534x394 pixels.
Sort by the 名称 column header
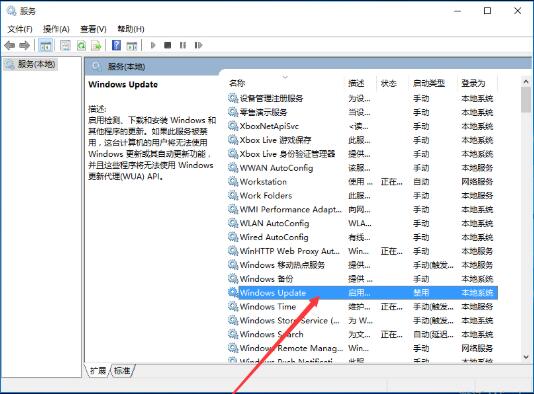237,83
